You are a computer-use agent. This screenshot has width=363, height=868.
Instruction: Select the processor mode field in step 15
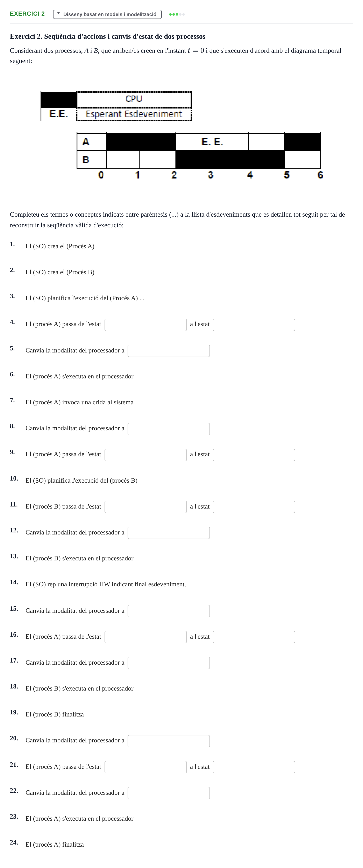coord(169,611)
